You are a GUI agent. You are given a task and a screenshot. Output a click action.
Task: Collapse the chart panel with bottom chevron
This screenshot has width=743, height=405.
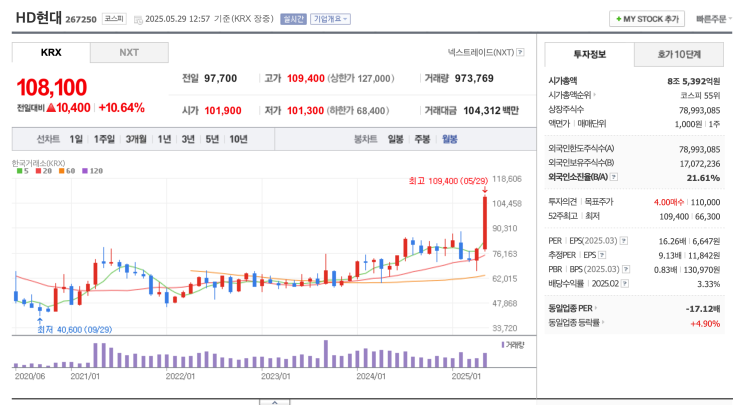coord(274,402)
